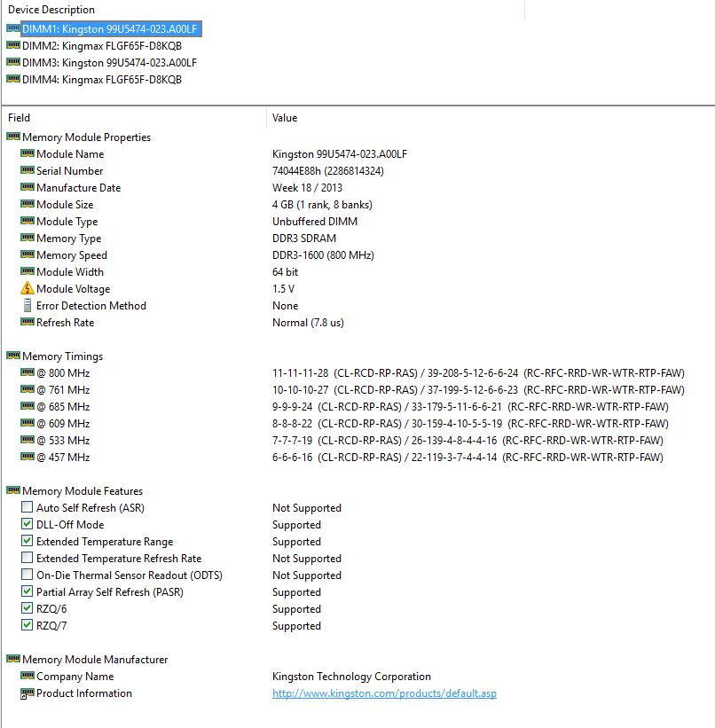The height and width of the screenshot is (728, 715).
Task: Toggle Extended Temperature Refresh Rate checkbox
Action: (x=27, y=558)
